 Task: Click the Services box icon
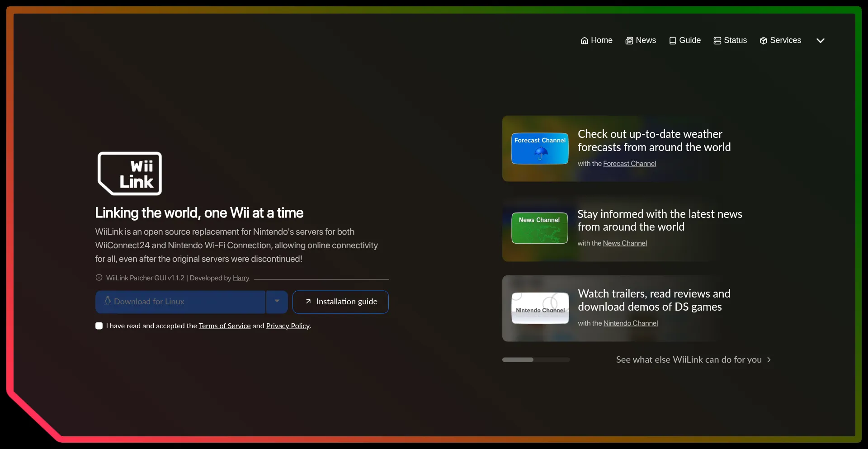[763, 41]
